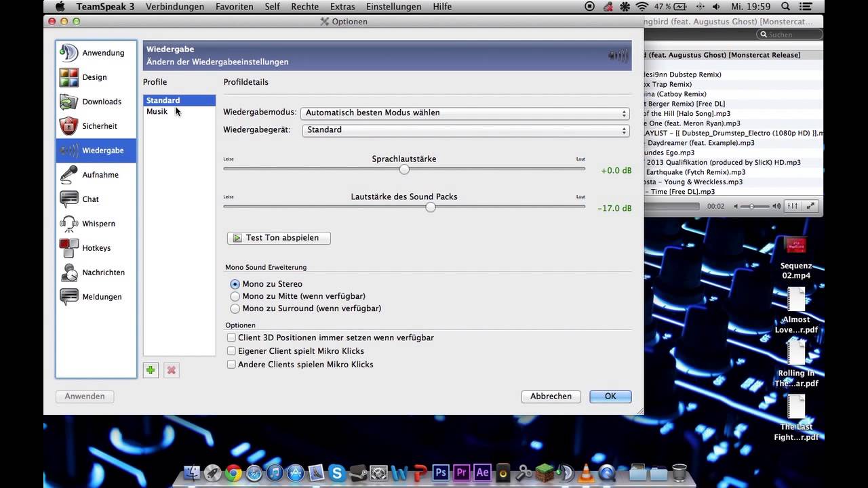The height and width of the screenshot is (488, 868).
Task: Select the Wiedergabe settings category
Action: (x=96, y=150)
